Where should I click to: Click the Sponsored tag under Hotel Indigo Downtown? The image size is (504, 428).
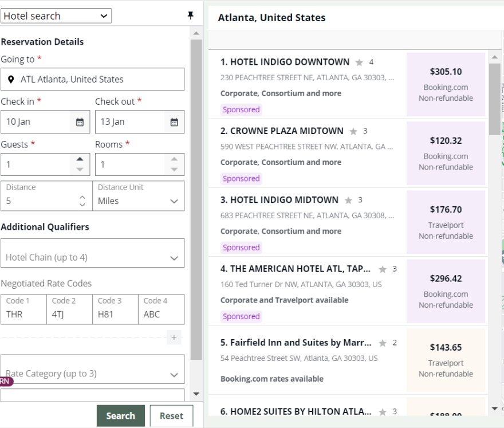pyautogui.click(x=241, y=109)
